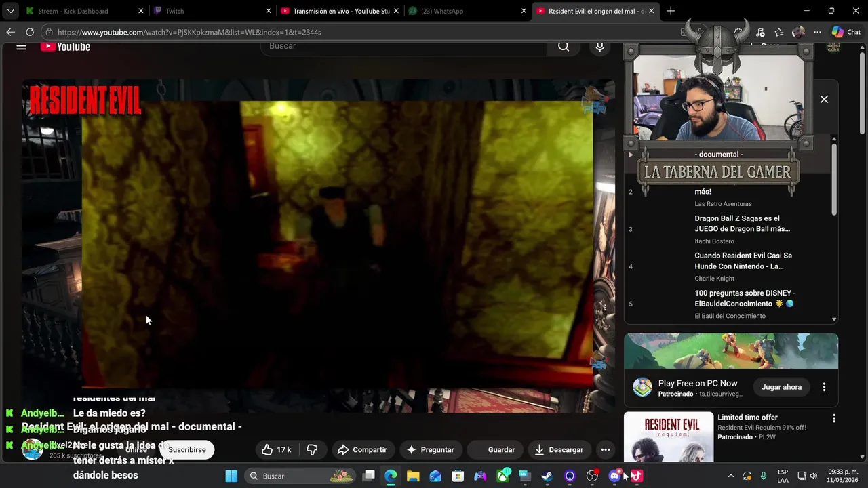This screenshot has width=868, height=488.
Task: Go to the YouTube home logo
Action: point(65,46)
